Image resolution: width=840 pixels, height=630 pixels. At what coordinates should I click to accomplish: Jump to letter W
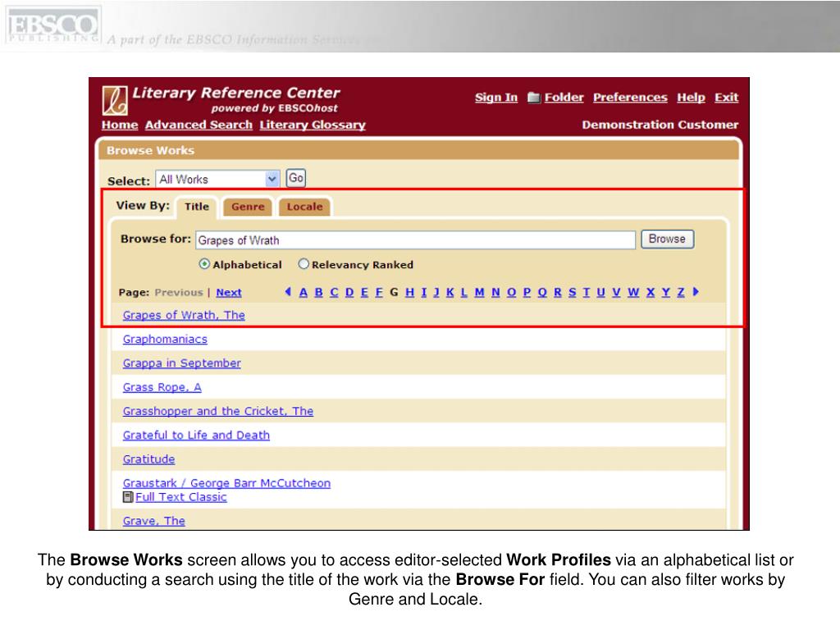[x=633, y=293]
